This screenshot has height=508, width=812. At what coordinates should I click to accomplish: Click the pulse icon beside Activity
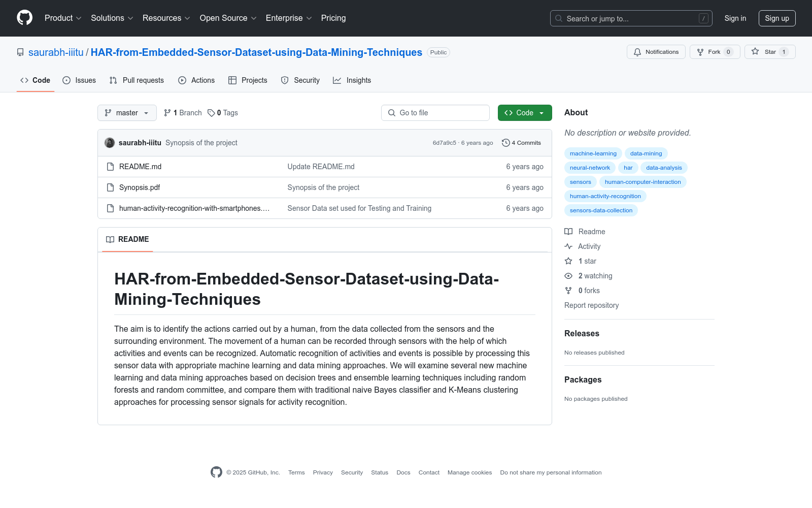568,246
